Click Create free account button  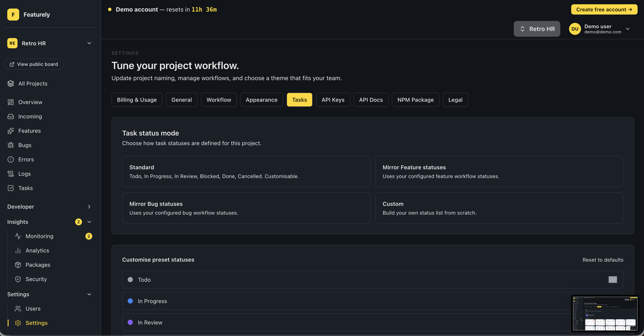tap(604, 9)
